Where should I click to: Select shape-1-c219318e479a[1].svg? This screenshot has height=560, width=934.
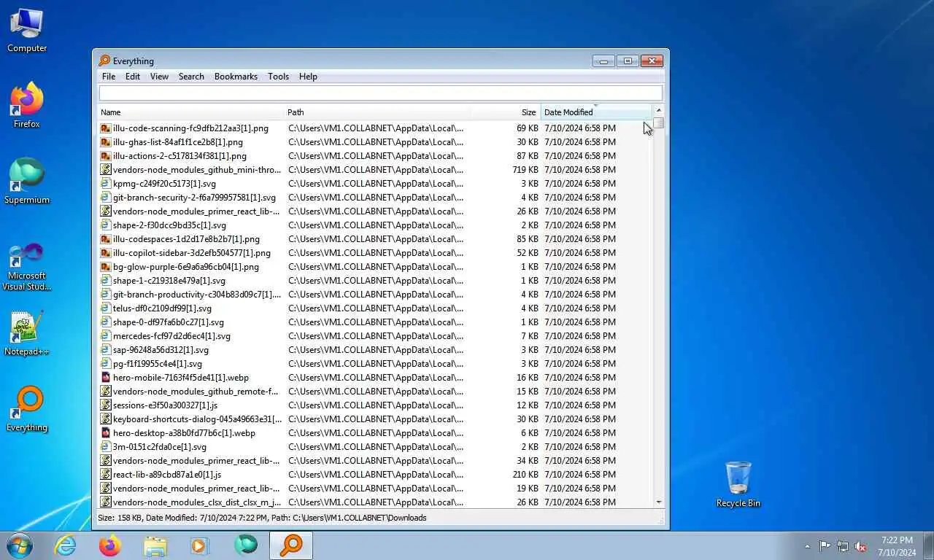[x=169, y=281]
